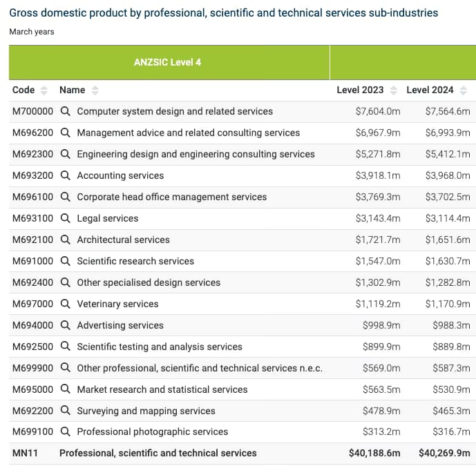The image size is (476, 475).
Task: Click magnifier beside Surveying and mapping services
Action: [x=66, y=411]
